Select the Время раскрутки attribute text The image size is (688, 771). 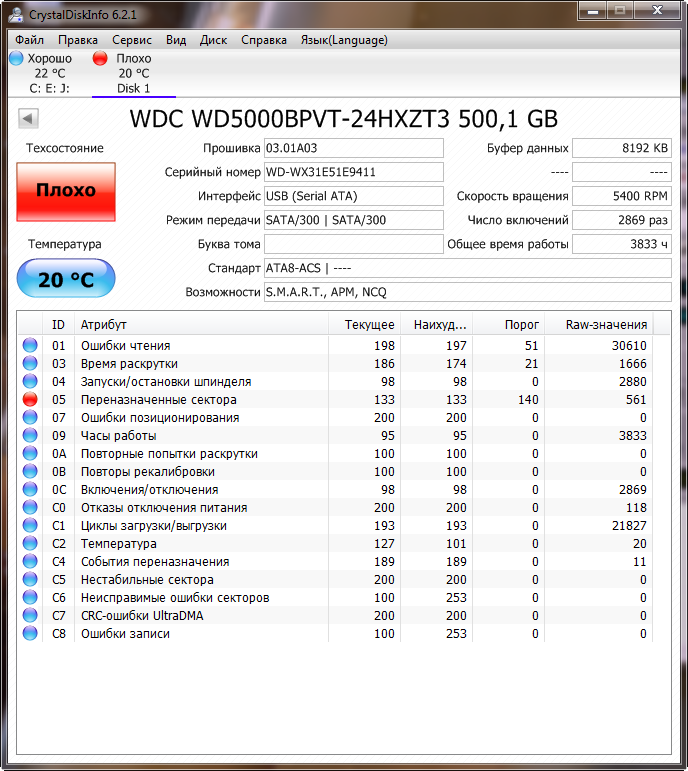coord(129,364)
